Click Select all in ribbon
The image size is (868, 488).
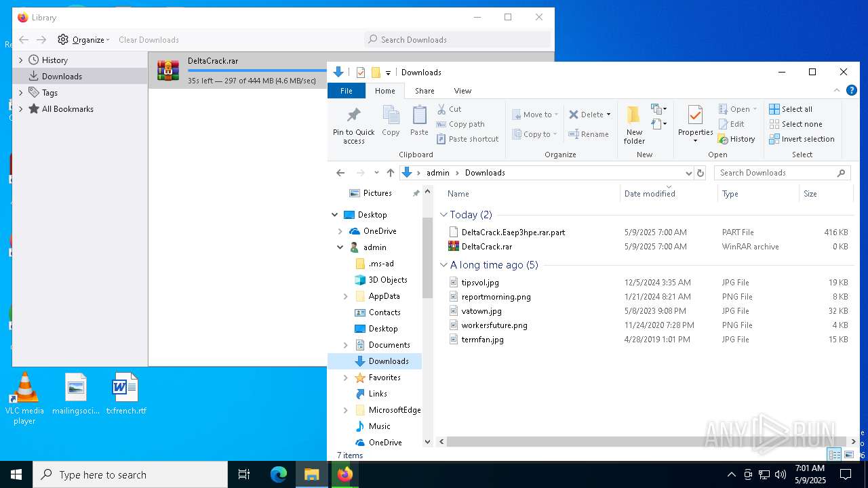tap(791, 109)
